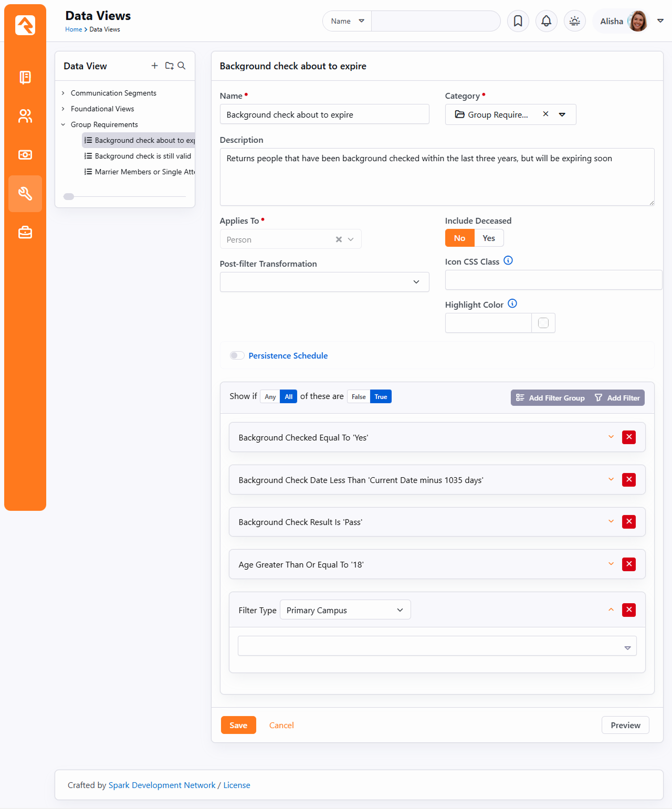Delete the Background Check Result filter

(x=628, y=522)
